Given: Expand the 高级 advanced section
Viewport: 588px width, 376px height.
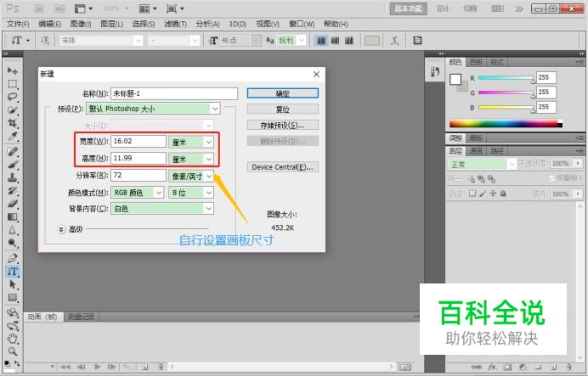Looking at the screenshot, I should [x=61, y=229].
